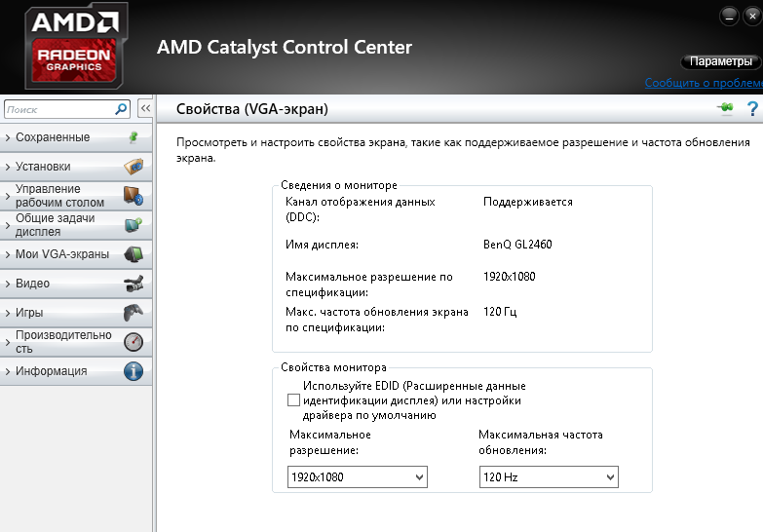Click the Сведения о мониторе group label
The image size is (763, 532).
point(339,185)
